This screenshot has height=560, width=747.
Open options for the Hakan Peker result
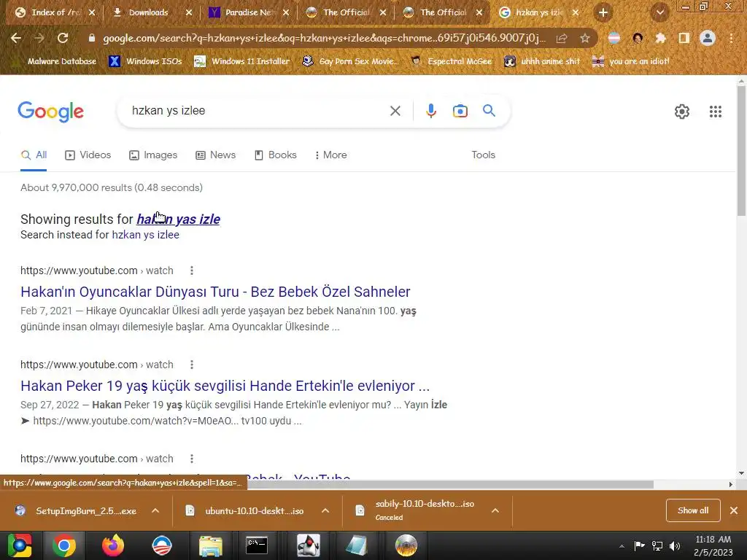click(192, 365)
